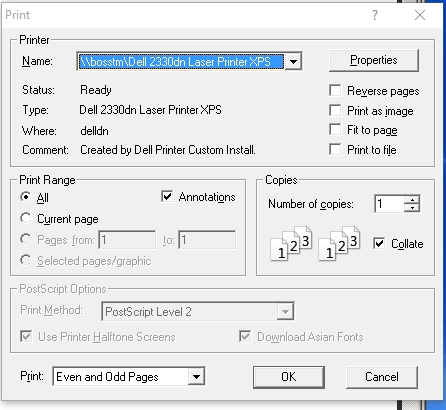Click the 'Name:' label

click(37, 61)
